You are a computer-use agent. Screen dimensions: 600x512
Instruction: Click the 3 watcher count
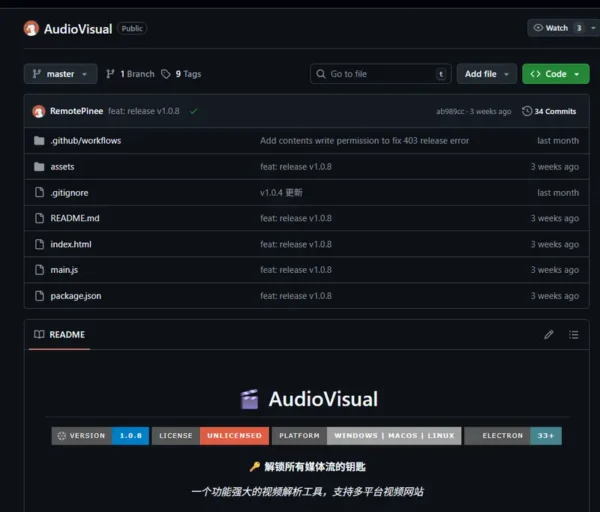coord(579,28)
